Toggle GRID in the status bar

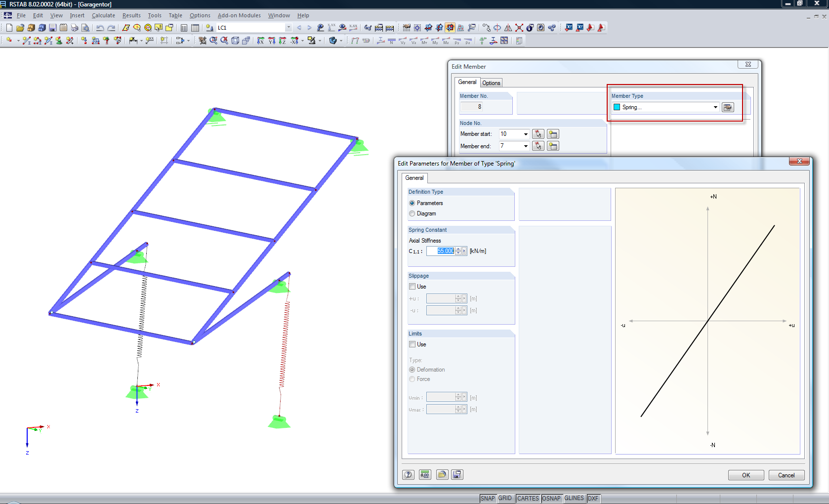[x=505, y=499]
